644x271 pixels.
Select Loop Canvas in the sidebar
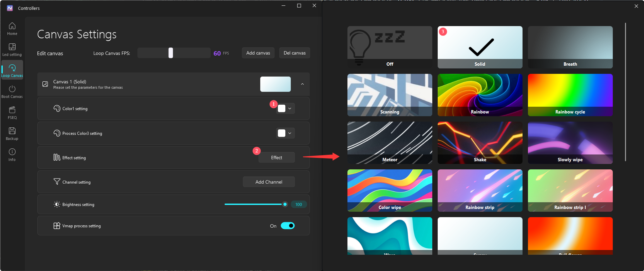[12, 70]
